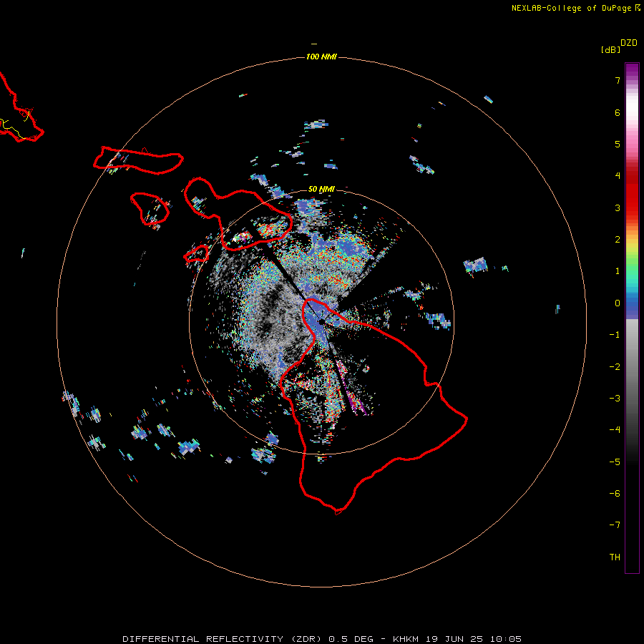Click the TH threshold label on legend
Viewport: 644px width, 644px height.
tap(615, 557)
